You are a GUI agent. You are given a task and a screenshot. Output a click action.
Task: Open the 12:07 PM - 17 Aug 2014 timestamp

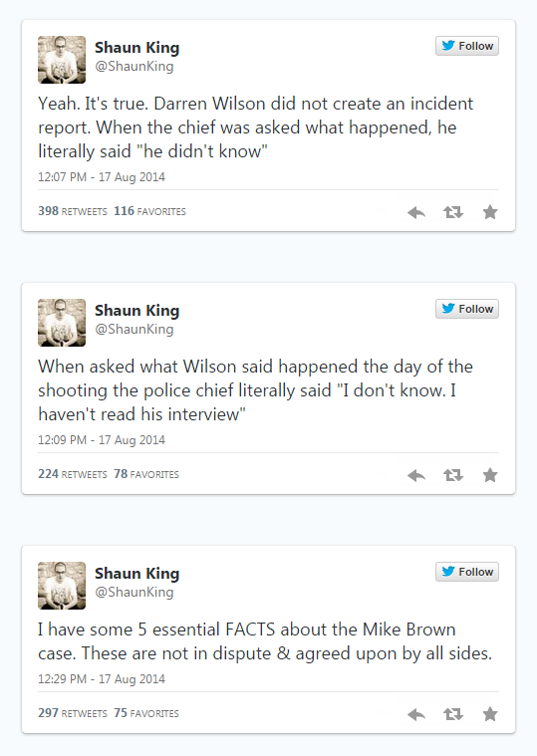coord(102,177)
